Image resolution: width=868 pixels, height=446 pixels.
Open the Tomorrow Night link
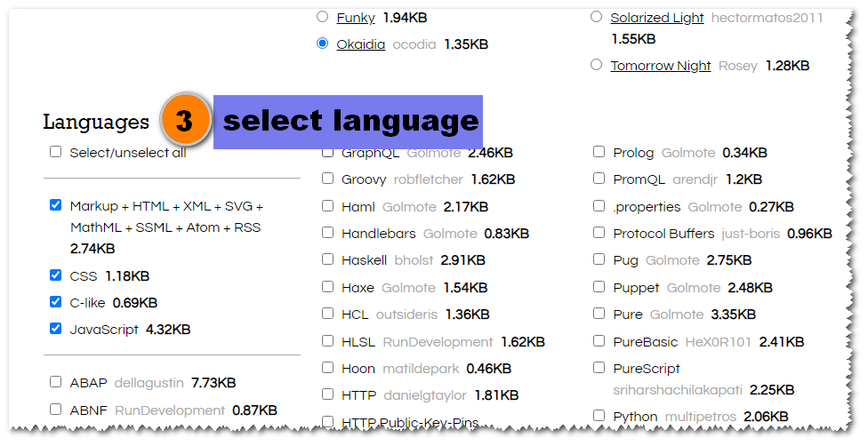pos(661,66)
